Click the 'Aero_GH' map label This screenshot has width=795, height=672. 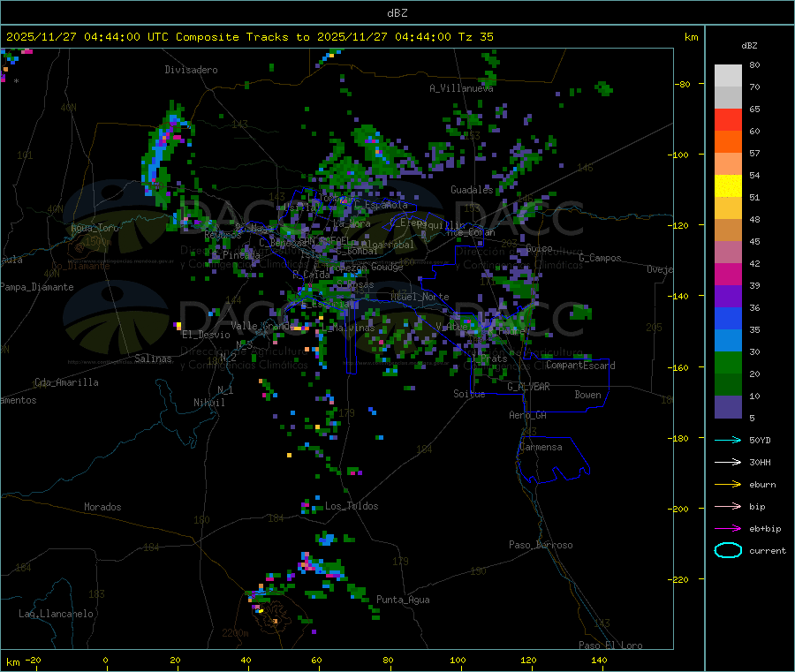coord(527,415)
